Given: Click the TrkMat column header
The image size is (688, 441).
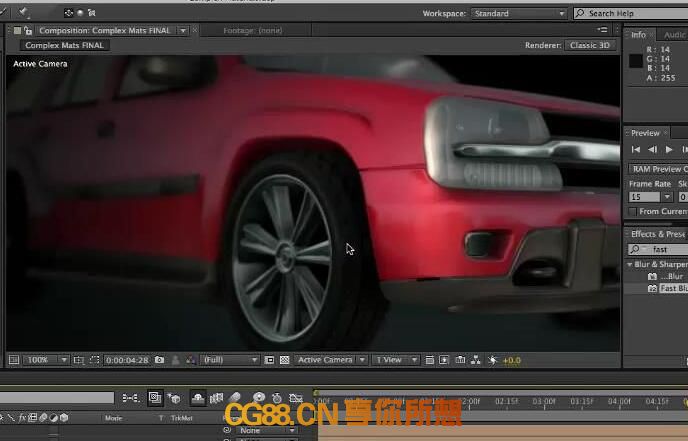Looking at the screenshot, I should (x=182, y=418).
